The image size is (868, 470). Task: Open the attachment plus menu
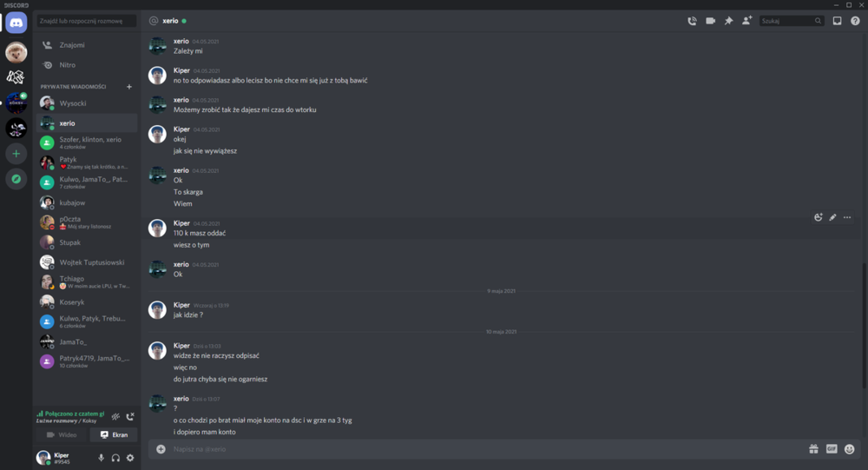(161, 449)
